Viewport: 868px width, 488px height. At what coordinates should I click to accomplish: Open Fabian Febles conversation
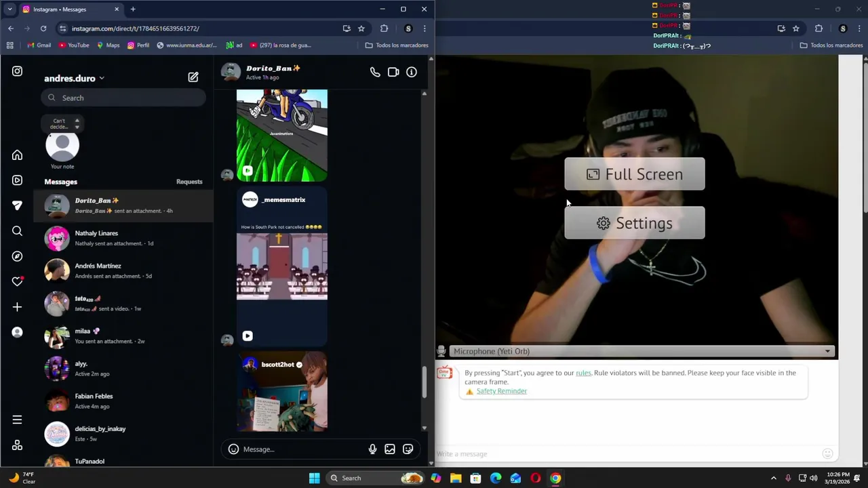point(123,401)
